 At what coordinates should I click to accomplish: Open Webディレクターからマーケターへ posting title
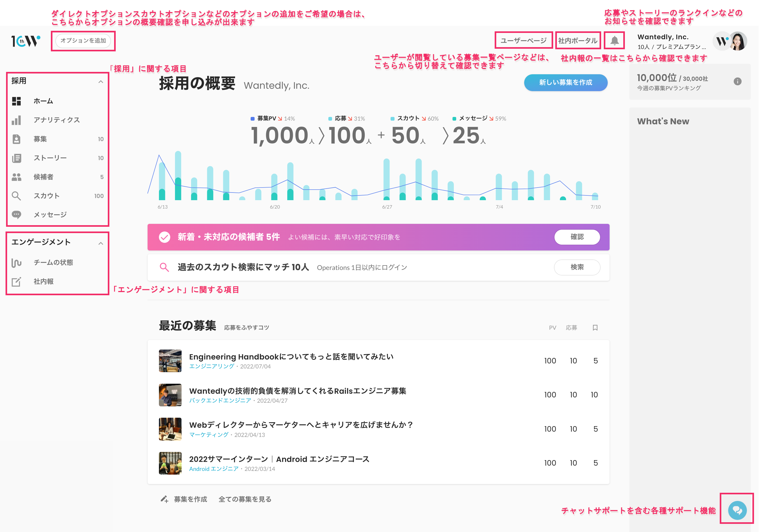[301, 425]
